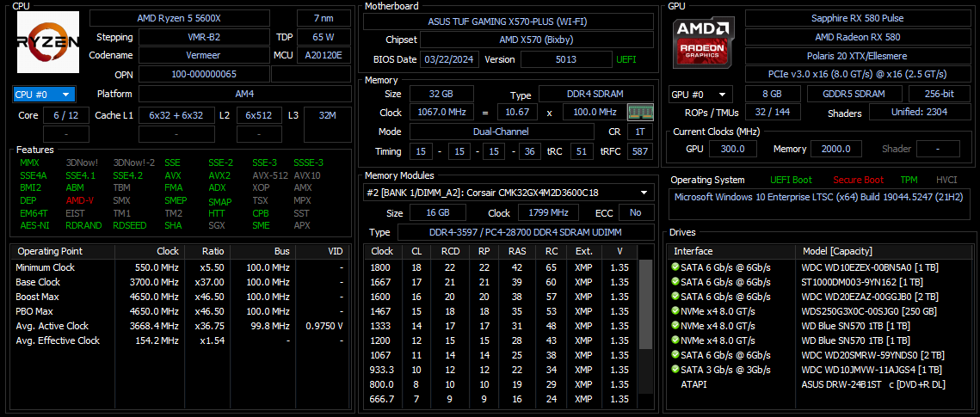Click the AMD X570 (Bixby) chipset field
The height and width of the screenshot is (417, 980).
coord(536,40)
